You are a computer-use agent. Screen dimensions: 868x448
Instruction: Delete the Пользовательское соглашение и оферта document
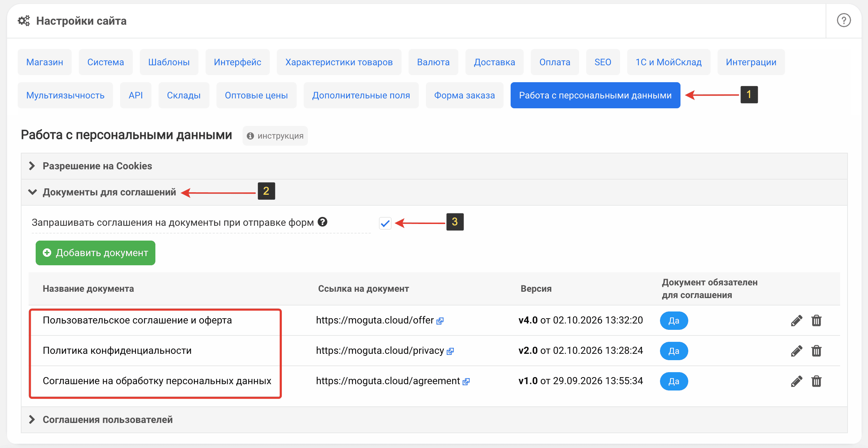click(x=816, y=321)
